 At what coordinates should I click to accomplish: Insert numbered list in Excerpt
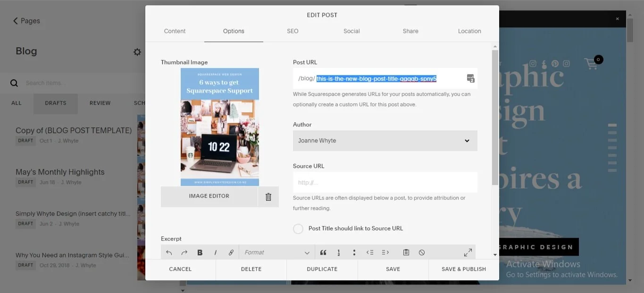pyautogui.click(x=339, y=252)
